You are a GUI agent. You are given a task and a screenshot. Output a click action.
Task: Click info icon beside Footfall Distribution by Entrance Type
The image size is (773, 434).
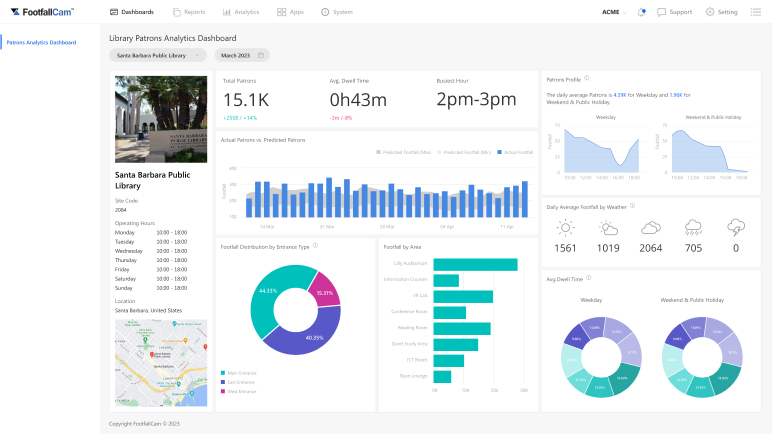click(315, 245)
